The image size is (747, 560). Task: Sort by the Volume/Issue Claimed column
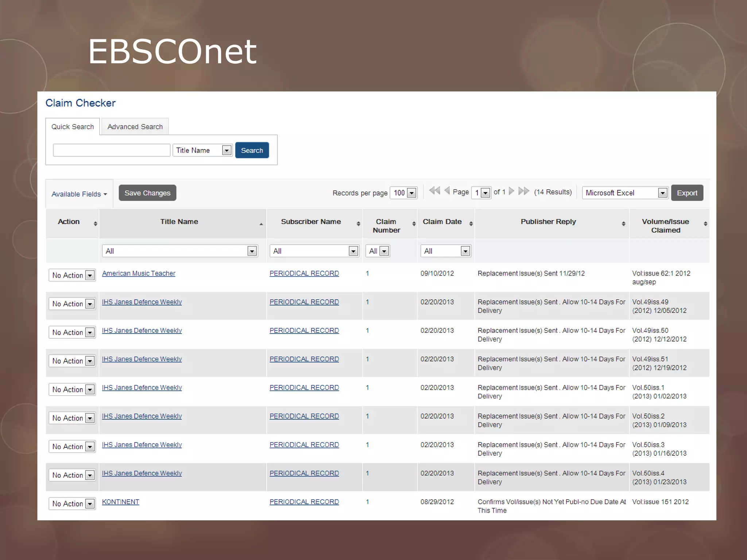pyautogui.click(x=705, y=224)
